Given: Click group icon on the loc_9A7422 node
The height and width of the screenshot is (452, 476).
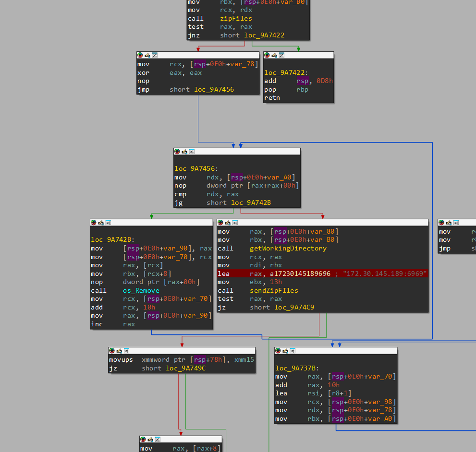Looking at the screenshot, I should click(281, 55).
